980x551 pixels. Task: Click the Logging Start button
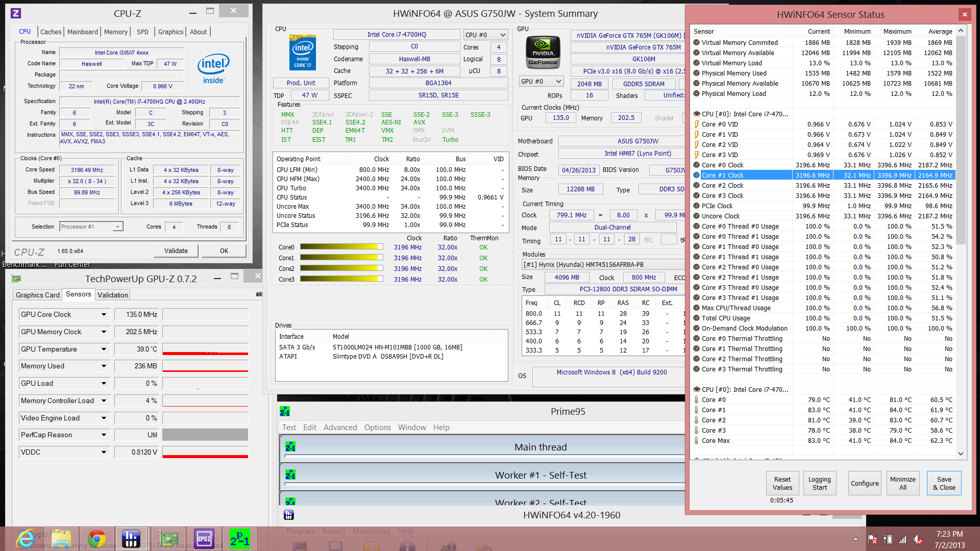pyautogui.click(x=819, y=483)
